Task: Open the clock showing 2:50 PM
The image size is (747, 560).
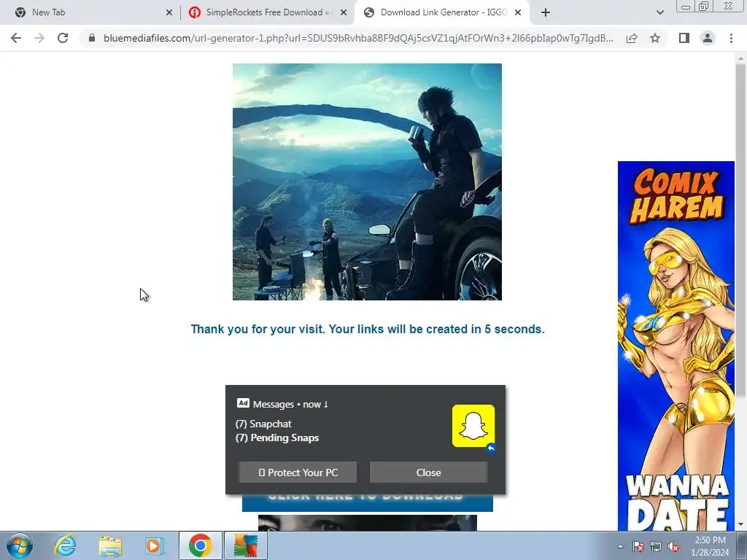Action: 710,546
